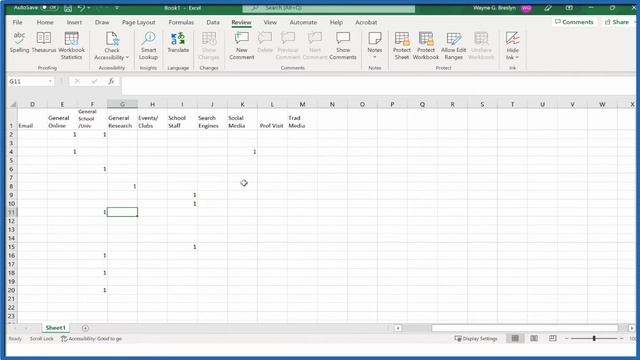Insert a New Comment
Viewport: 640px width, 360px height.
242,46
